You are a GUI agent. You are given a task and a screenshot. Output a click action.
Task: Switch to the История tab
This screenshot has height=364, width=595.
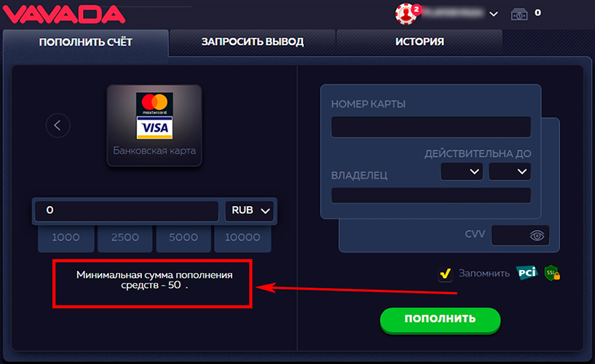click(x=419, y=41)
